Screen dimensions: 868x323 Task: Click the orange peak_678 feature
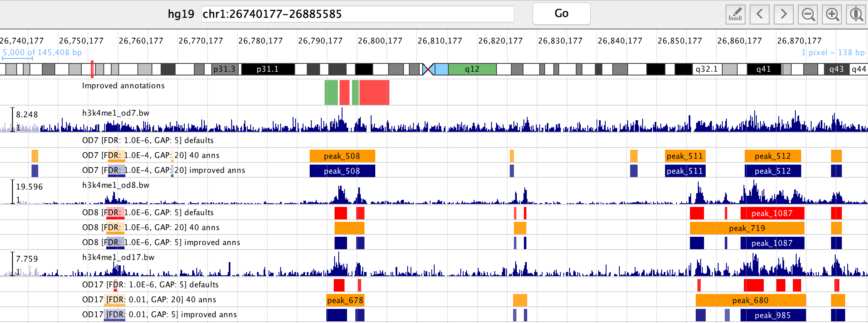(345, 300)
